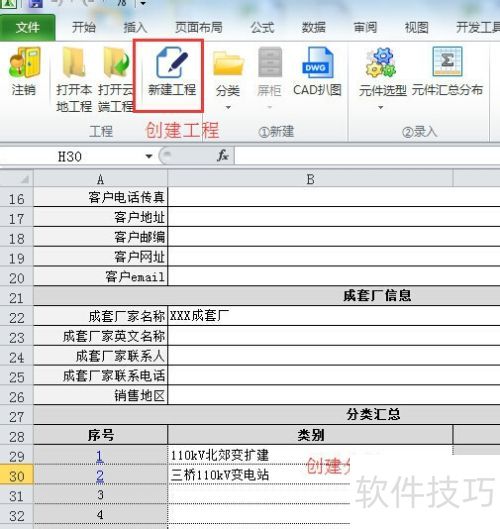The width and height of the screenshot is (500, 529).
Task: Open the 文件 file tab
Action: pyautogui.click(x=28, y=27)
